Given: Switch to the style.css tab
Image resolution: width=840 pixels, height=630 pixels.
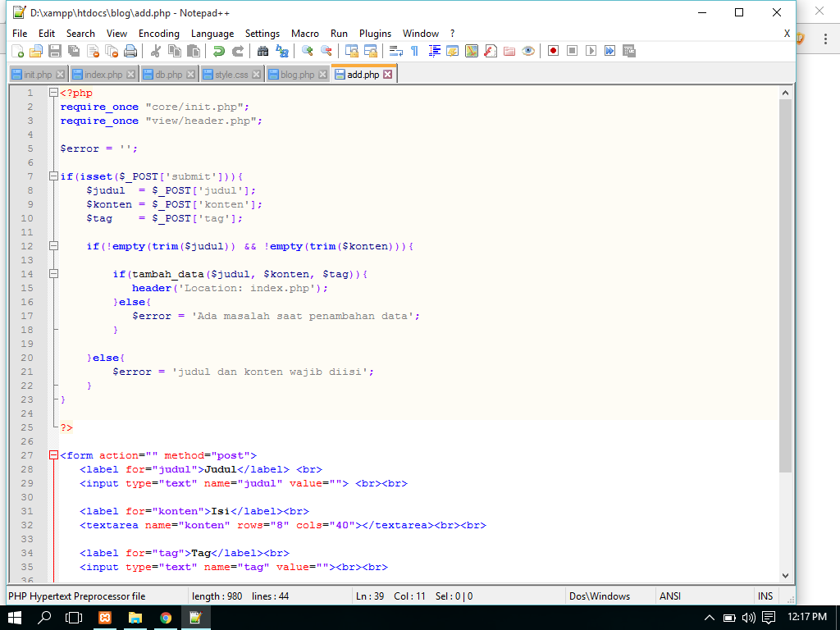Looking at the screenshot, I should coord(231,75).
